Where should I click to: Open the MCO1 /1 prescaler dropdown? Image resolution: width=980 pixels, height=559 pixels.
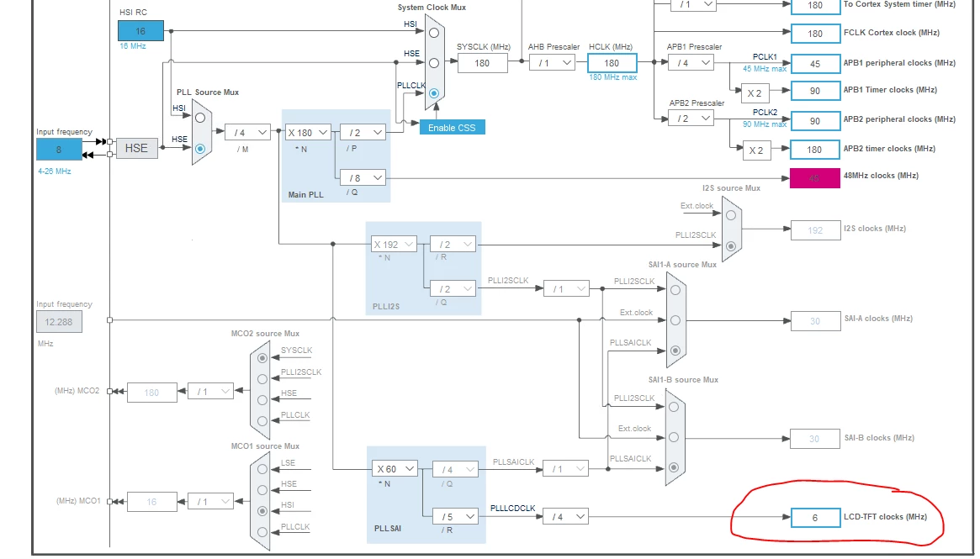coord(210,501)
